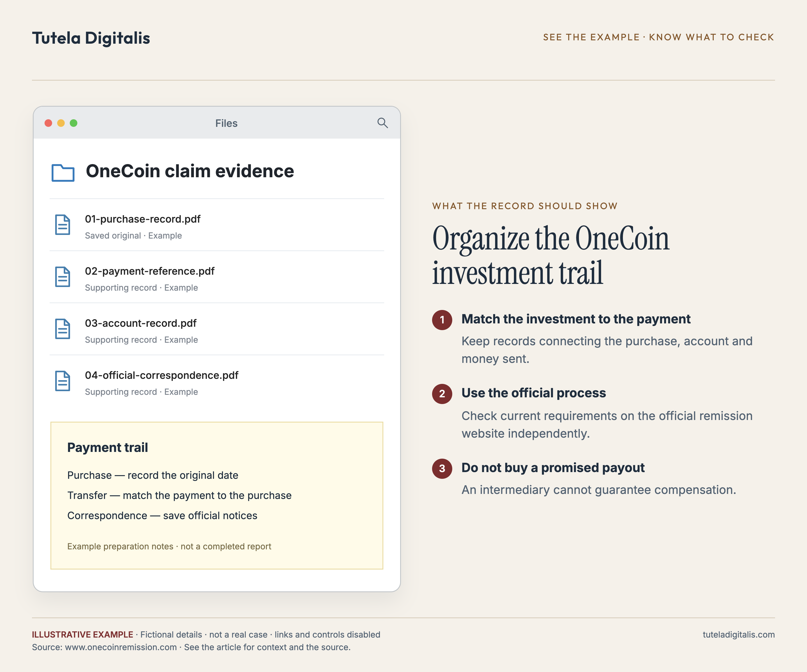Click 'Fictional details · not a real case' footer text
This screenshot has height=672, width=807.
point(204,635)
